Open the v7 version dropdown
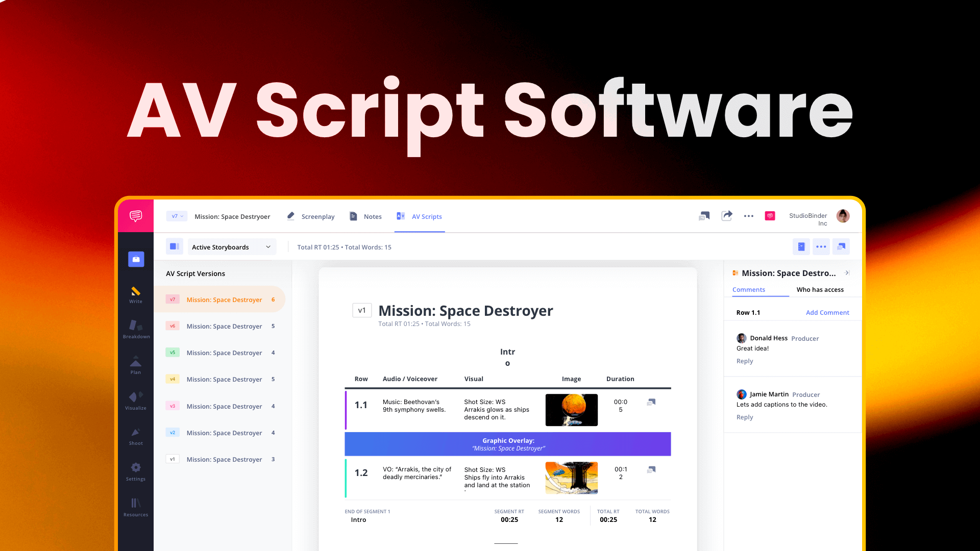Image resolution: width=980 pixels, height=551 pixels. click(176, 216)
